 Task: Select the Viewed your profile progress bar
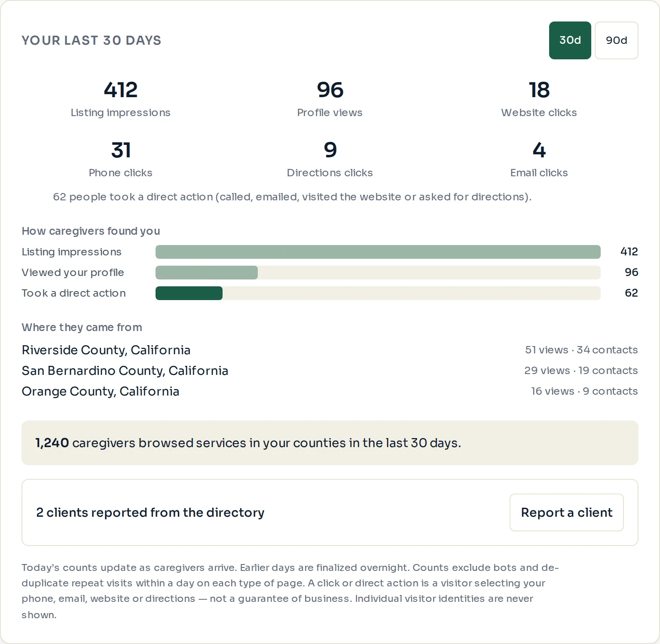[x=378, y=273]
